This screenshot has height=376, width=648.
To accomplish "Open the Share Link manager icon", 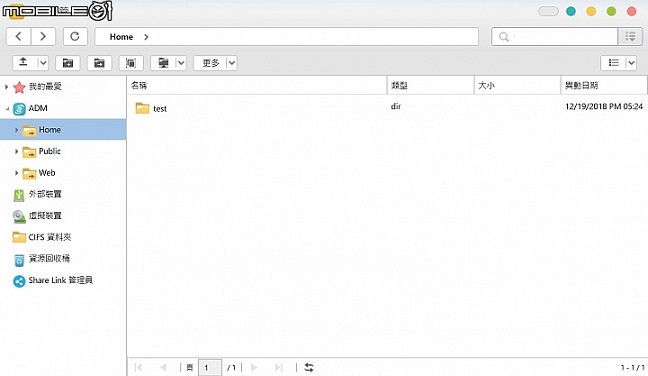I will click(19, 281).
